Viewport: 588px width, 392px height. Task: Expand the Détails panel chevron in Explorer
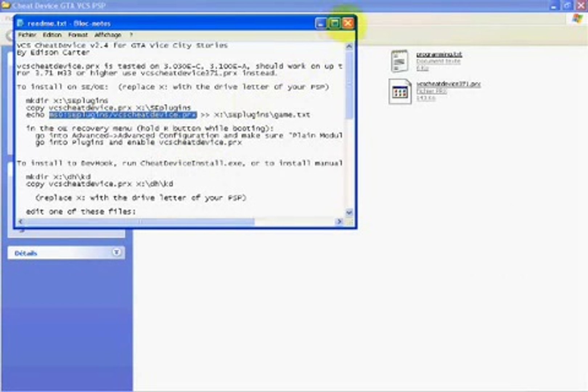(x=116, y=252)
